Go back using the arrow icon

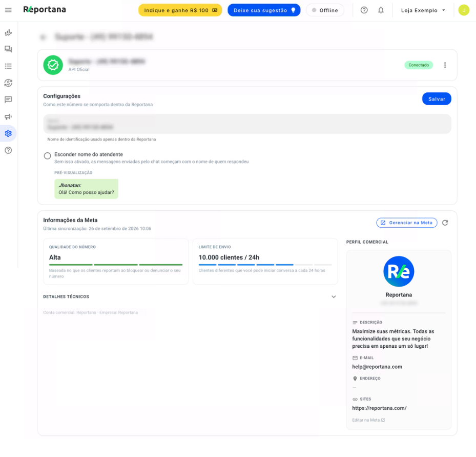tap(43, 37)
